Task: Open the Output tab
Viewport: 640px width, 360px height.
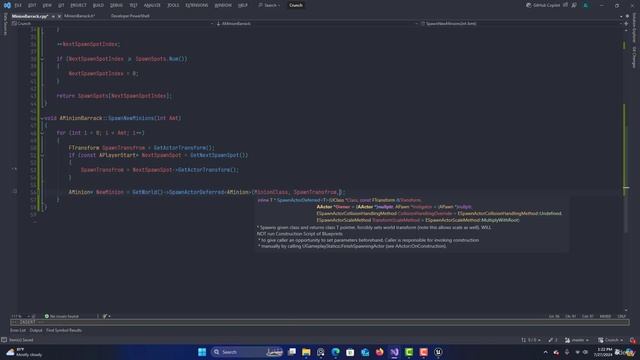Action: [x=36, y=330]
